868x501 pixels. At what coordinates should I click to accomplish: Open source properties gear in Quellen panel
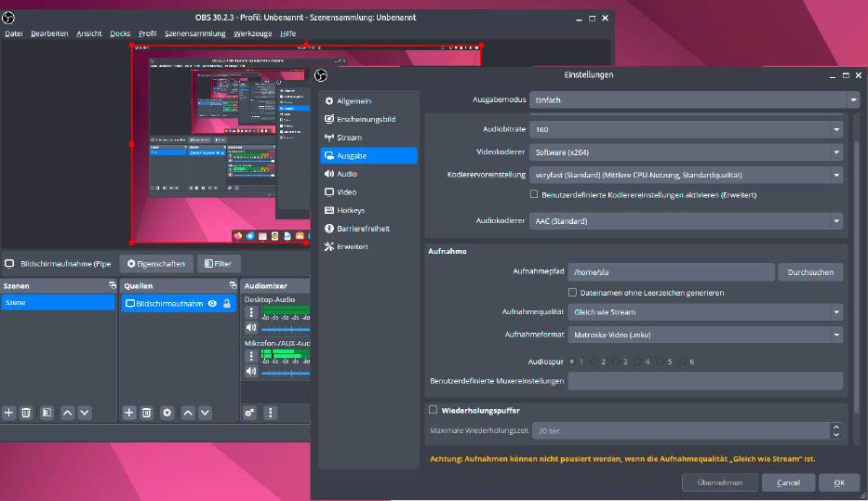tap(167, 413)
